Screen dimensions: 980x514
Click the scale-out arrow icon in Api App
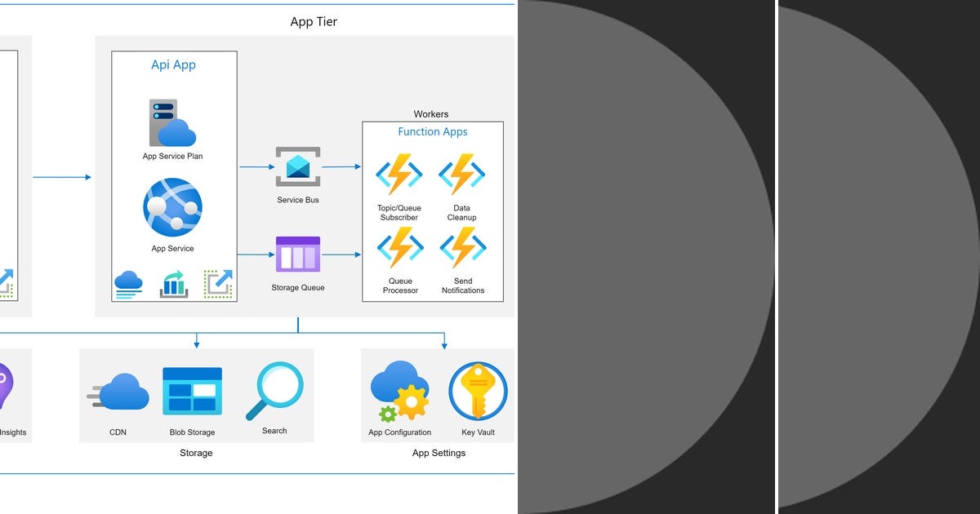pyautogui.click(x=219, y=283)
